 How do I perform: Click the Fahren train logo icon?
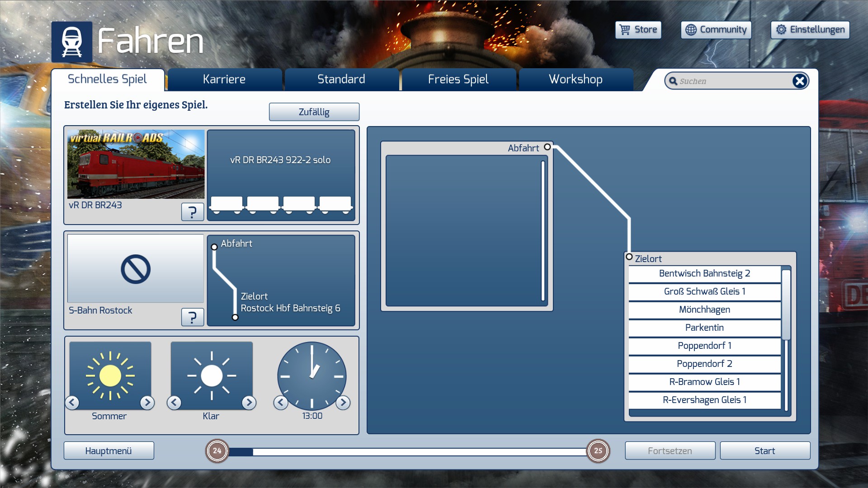coord(72,42)
